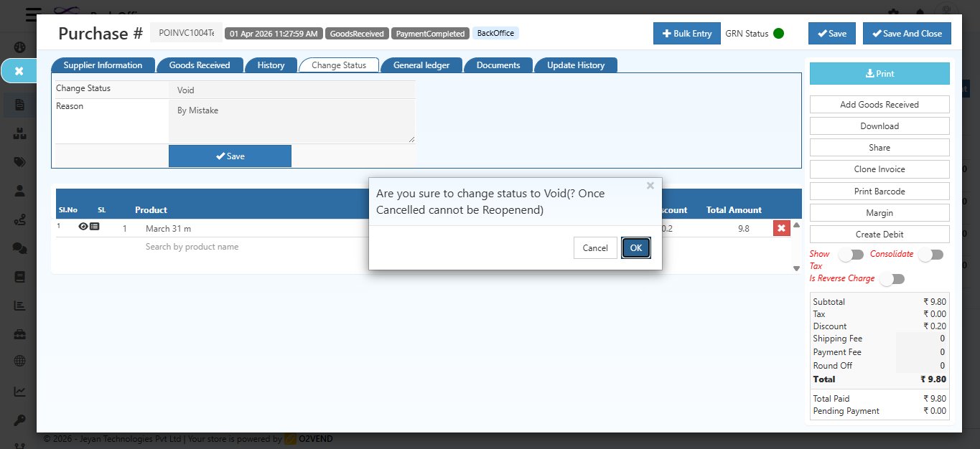The image size is (980, 449).
Task: Switch to the Goods Received tab
Action: coord(200,65)
